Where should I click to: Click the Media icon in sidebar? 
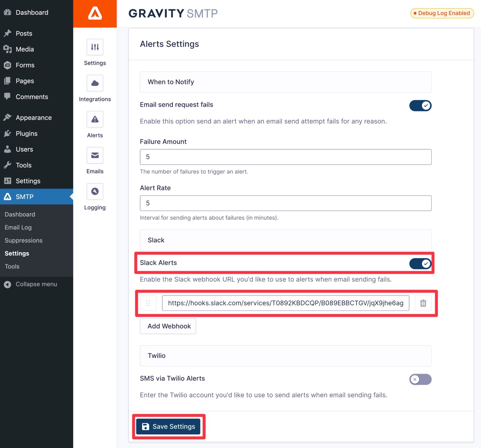coord(7,49)
